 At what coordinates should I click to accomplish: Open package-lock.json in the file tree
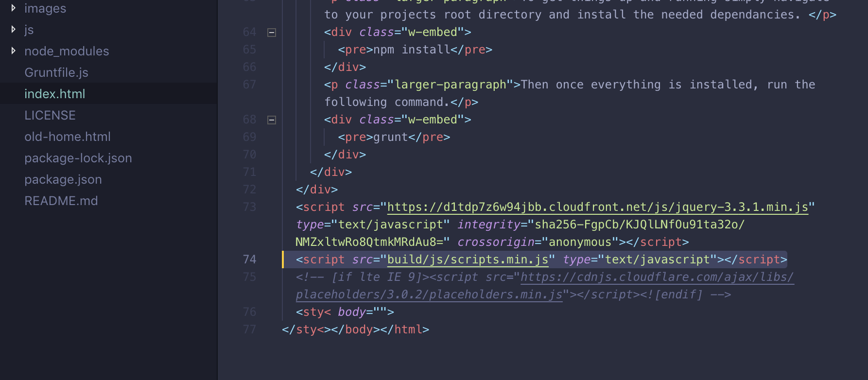pos(78,158)
